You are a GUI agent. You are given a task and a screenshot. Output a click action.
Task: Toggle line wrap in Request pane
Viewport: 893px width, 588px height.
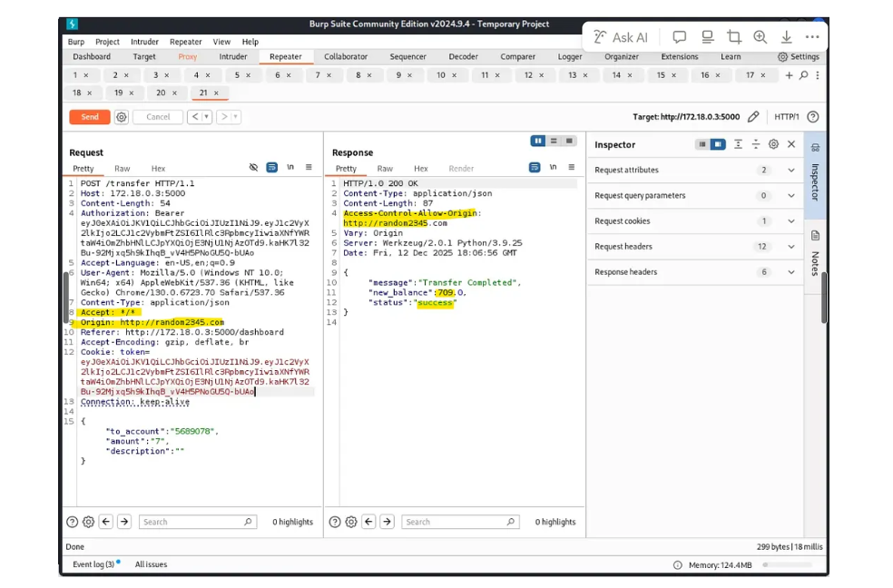point(272,167)
